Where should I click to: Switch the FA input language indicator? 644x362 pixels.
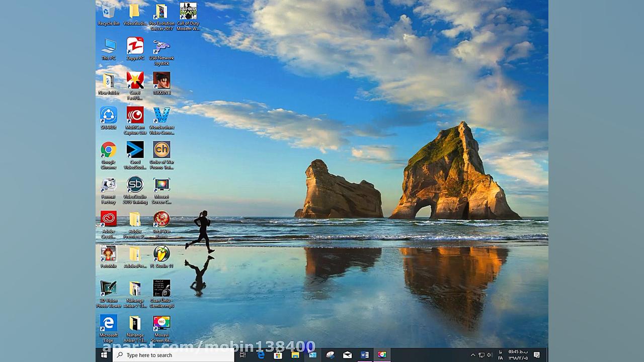tap(501, 355)
